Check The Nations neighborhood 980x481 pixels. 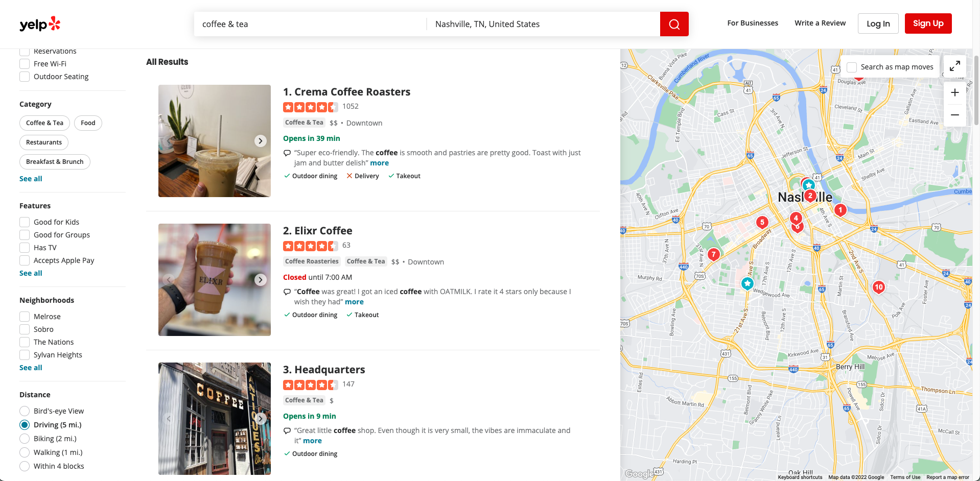coord(25,342)
